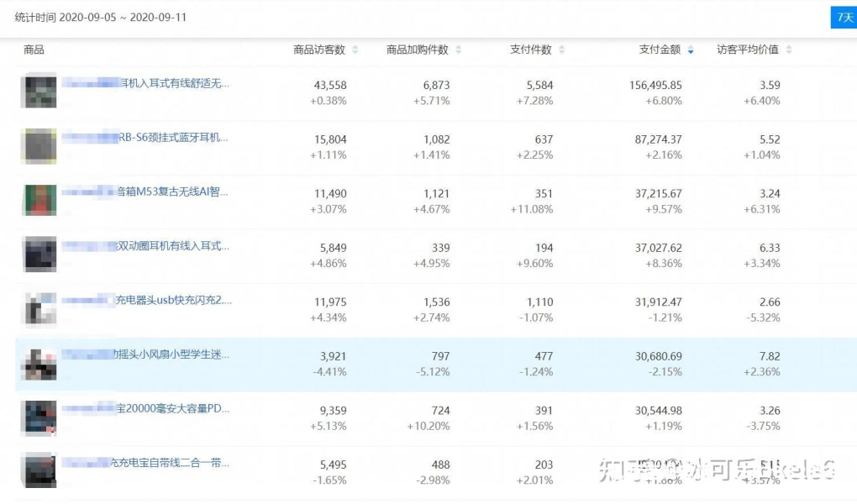Click thumbnail of 摇头小风扇 product
This screenshot has width=857, height=504.
[x=39, y=363]
